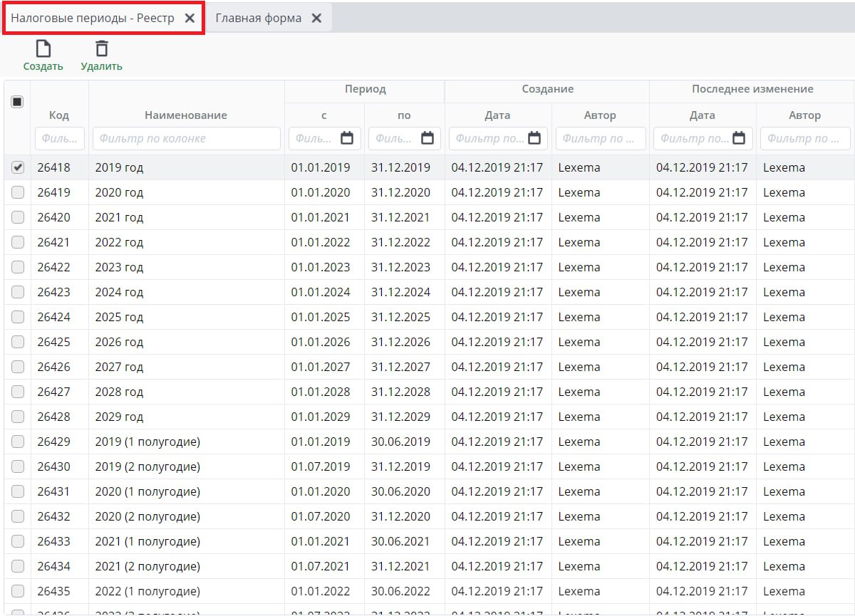Activate Налоговые периоды - Реестр tab
The image size is (855, 616).
[x=93, y=19]
